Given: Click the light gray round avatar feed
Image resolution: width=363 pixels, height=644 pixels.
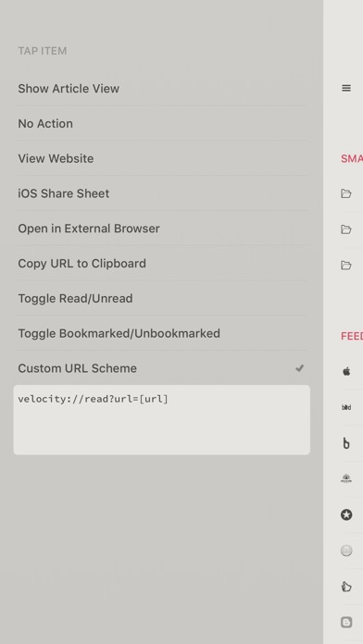Looking at the screenshot, I should 346,551.
